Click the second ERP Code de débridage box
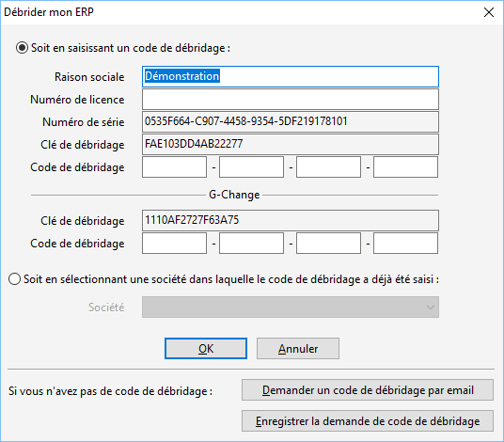The height and width of the screenshot is (442, 504). 251,167
